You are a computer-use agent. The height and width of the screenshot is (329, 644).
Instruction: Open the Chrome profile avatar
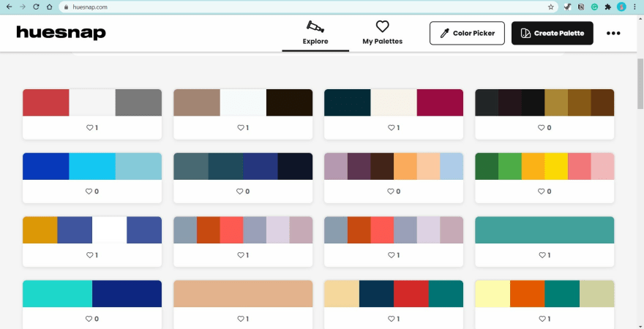click(x=621, y=7)
